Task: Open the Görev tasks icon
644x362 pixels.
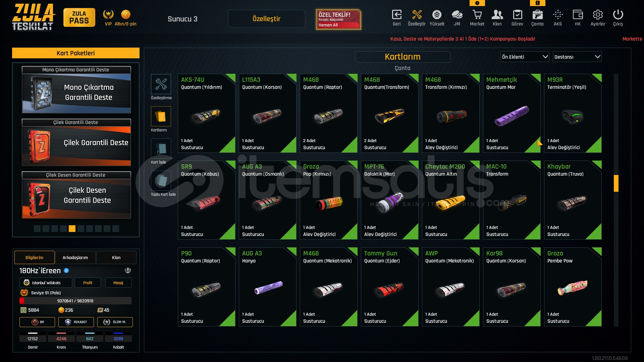Action: pyautogui.click(x=517, y=15)
